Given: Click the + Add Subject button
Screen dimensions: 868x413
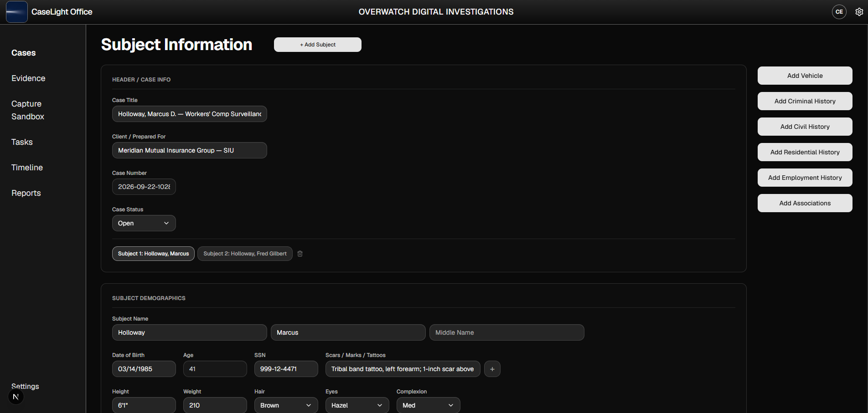Looking at the screenshot, I should click(318, 45).
